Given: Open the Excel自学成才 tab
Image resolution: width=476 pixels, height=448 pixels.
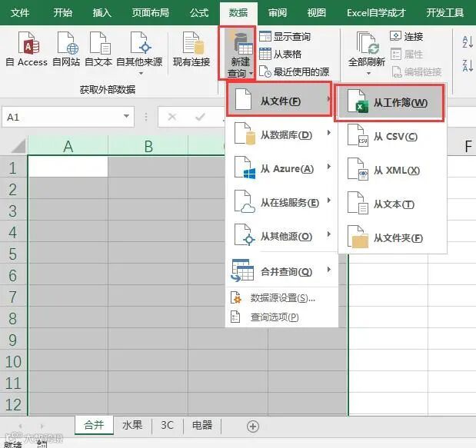Looking at the screenshot, I should click(377, 13).
